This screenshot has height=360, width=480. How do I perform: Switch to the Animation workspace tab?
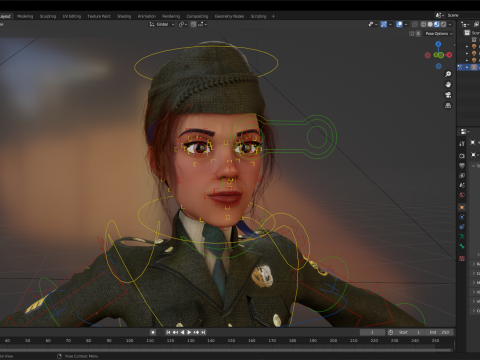pos(147,16)
